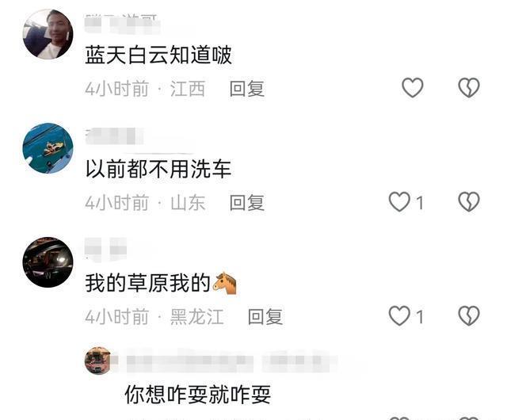Reply to the comment from 江西
The image size is (507, 420).
tap(247, 89)
